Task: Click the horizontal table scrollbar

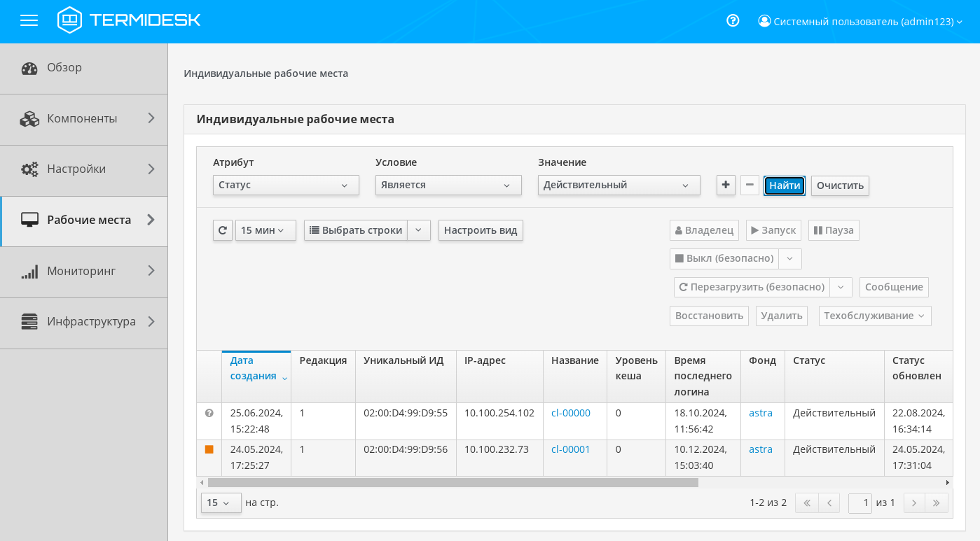Action: 453,482
